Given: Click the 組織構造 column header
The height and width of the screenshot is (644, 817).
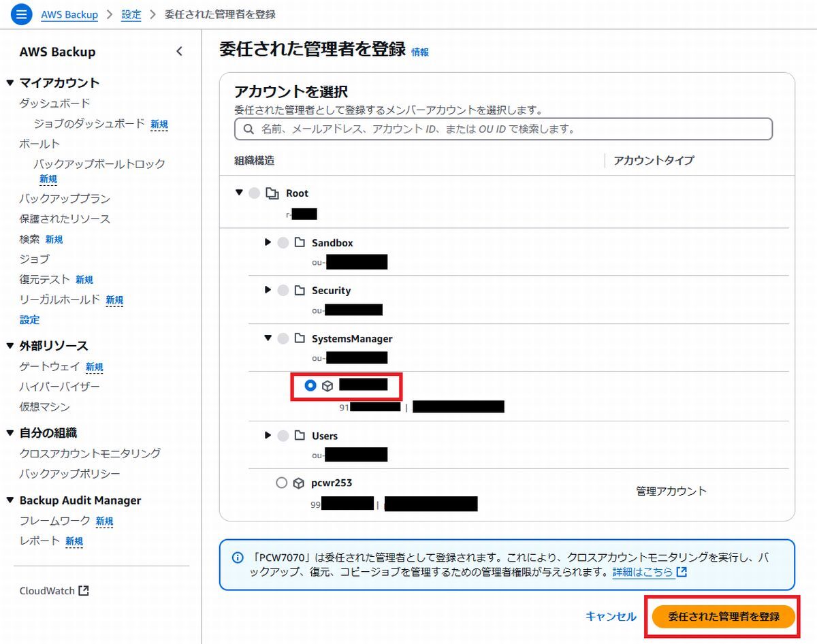Looking at the screenshot, I should [254, 161].
